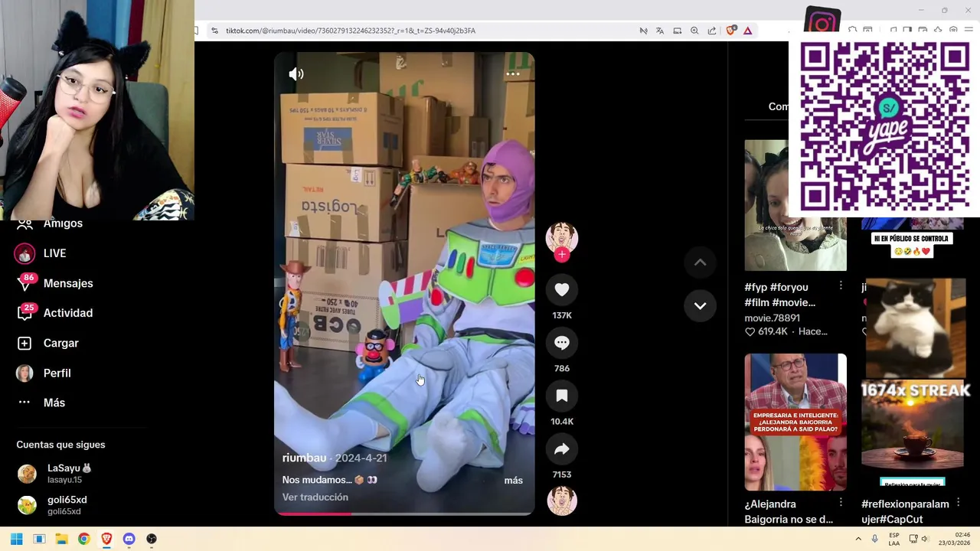
Task: Open File Explorer from taskbar
Action: point(61,539)
